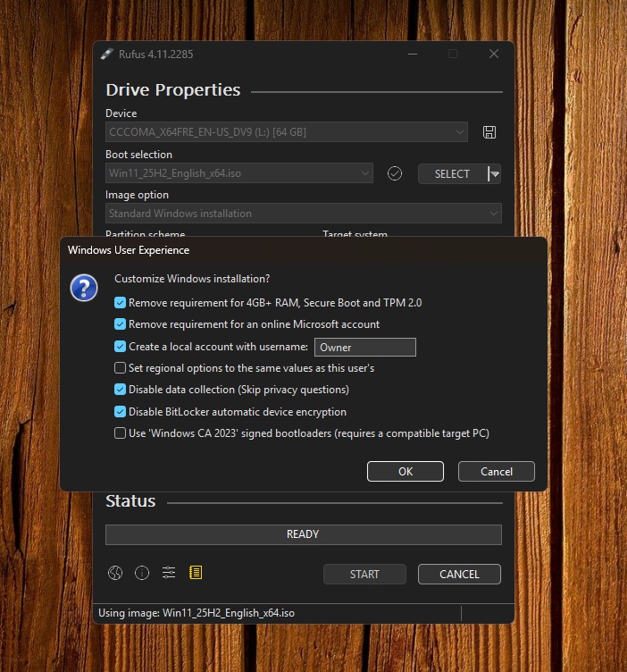This screenshot has width=627, height=672.
Task: Toggle Disable BitLocker automatic device encryption
Action: click(121, 412)
